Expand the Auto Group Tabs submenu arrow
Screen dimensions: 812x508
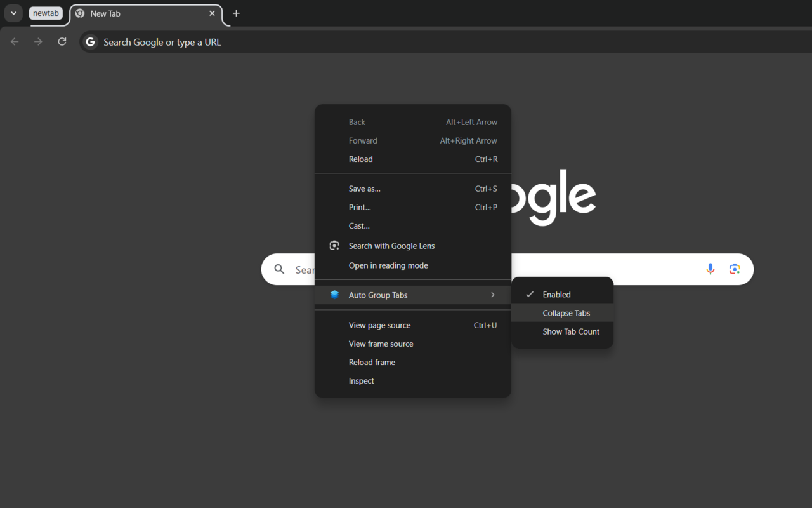[493, 295]
